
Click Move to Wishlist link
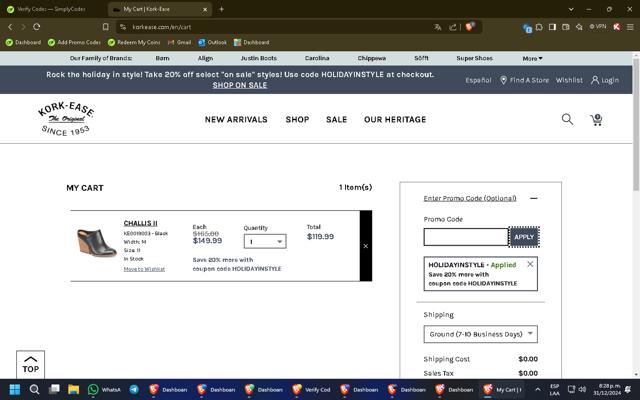pyautogui.click(x=144, y=269)
